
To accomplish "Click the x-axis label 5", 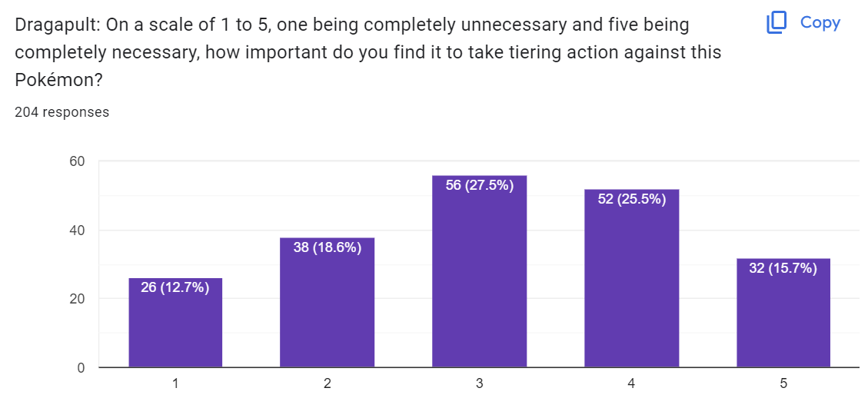I will click(783, 383).
